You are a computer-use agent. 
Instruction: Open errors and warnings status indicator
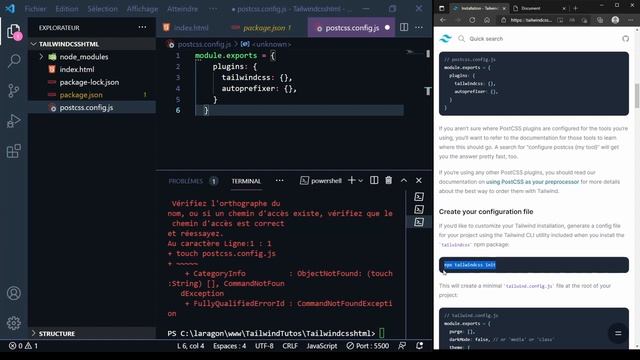tap(23, 346)
